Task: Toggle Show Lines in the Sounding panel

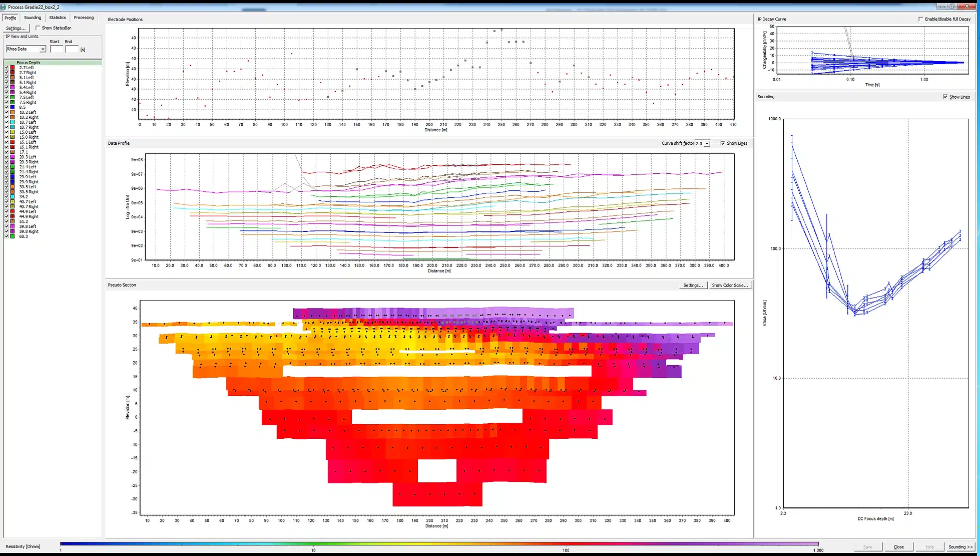Action: click(945, 97)
